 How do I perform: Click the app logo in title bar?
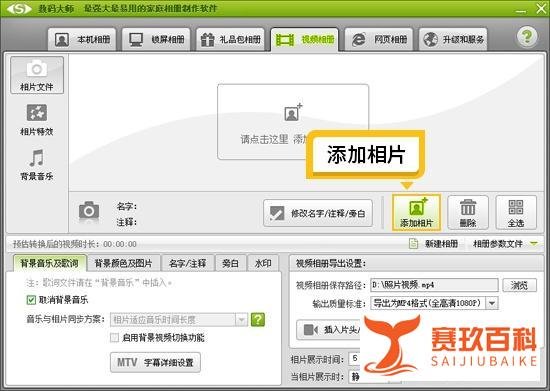(19, 8)
